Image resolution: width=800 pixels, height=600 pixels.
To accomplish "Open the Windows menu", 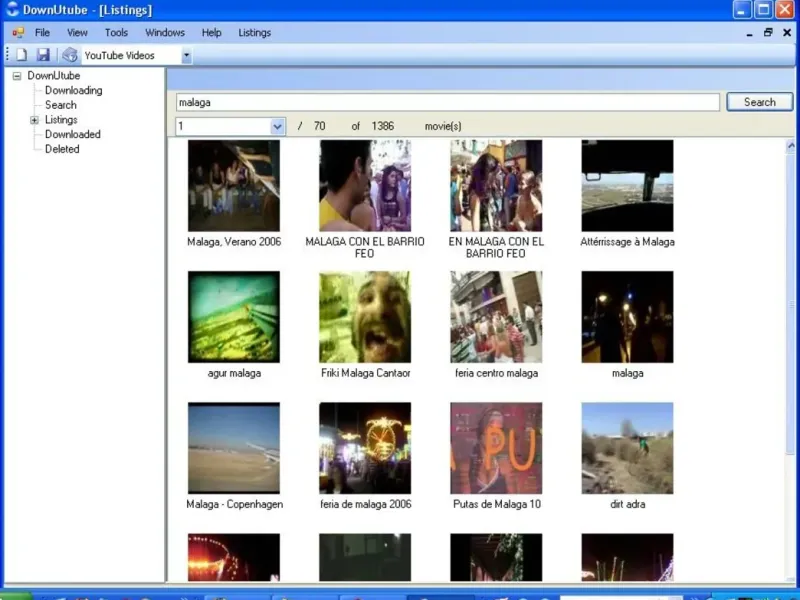I will pos(165,33).
